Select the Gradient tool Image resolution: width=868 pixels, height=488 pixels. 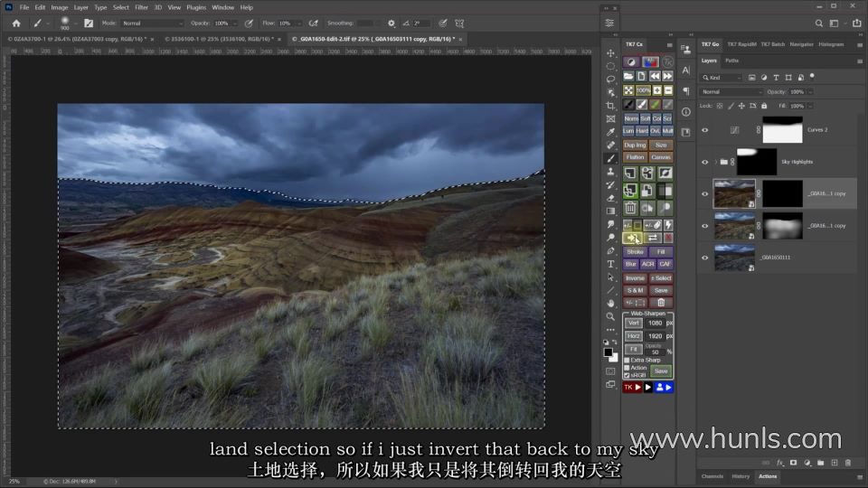(610, 211)
